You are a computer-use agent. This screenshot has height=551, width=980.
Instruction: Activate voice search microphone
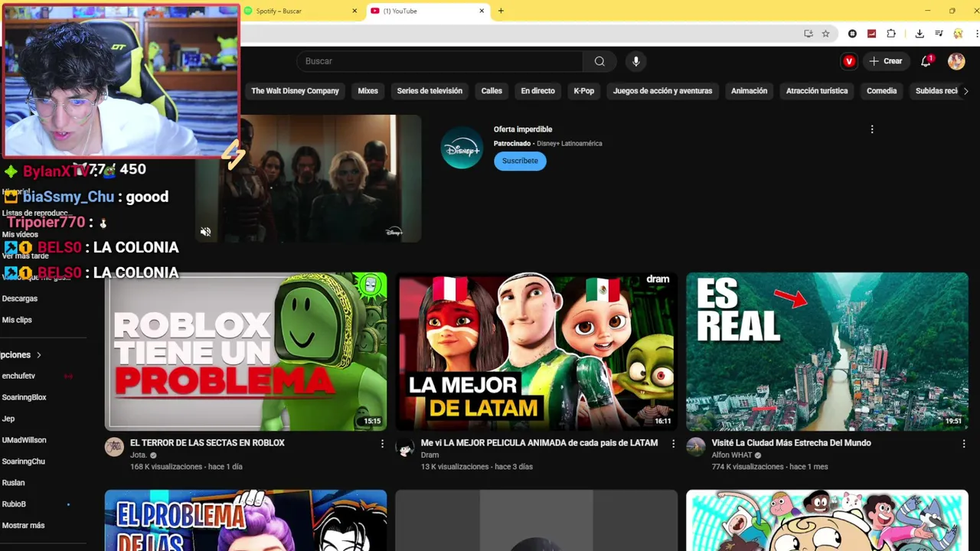coord(635,61)
